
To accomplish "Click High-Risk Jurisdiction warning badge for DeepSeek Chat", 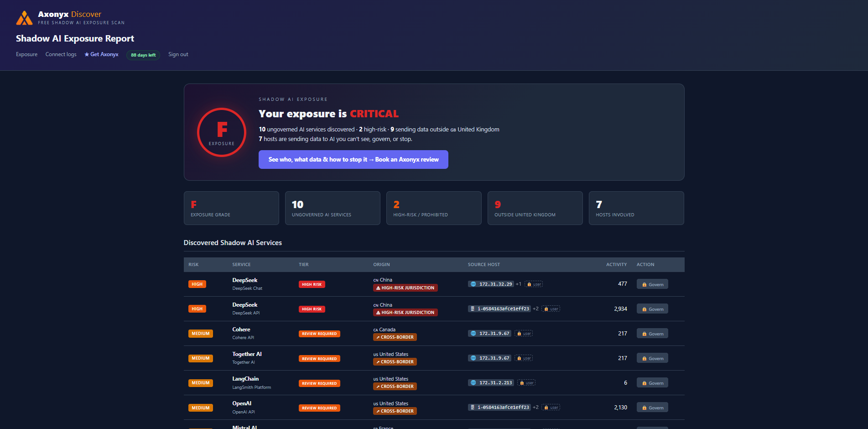I will [405, 288].
